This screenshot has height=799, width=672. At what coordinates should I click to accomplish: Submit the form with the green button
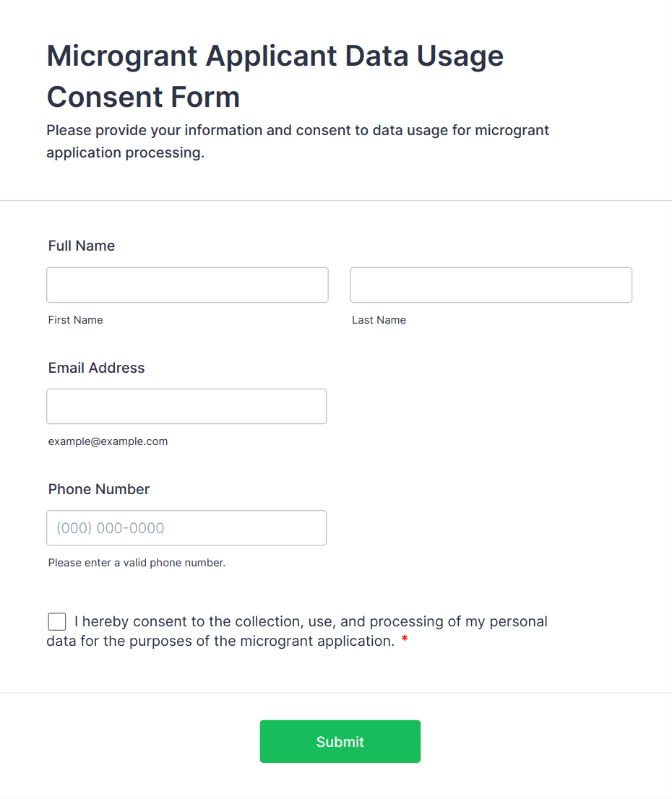click(x=340, y=741)
